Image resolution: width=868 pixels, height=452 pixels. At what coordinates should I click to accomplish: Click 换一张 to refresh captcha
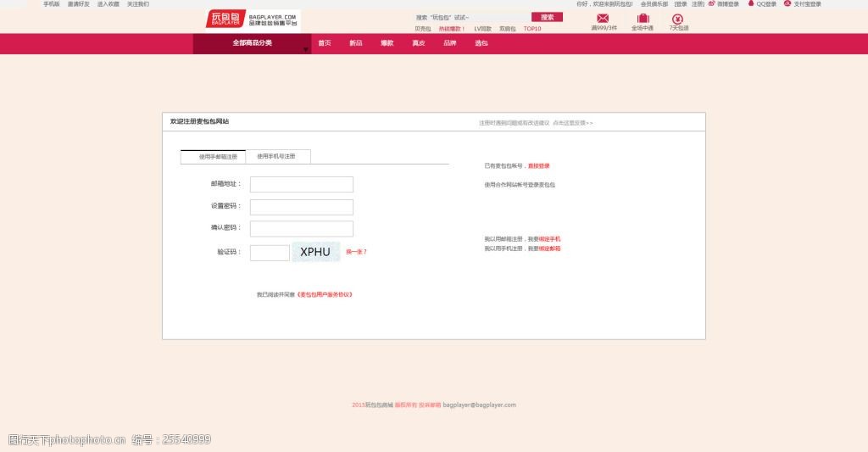point(356,252)
